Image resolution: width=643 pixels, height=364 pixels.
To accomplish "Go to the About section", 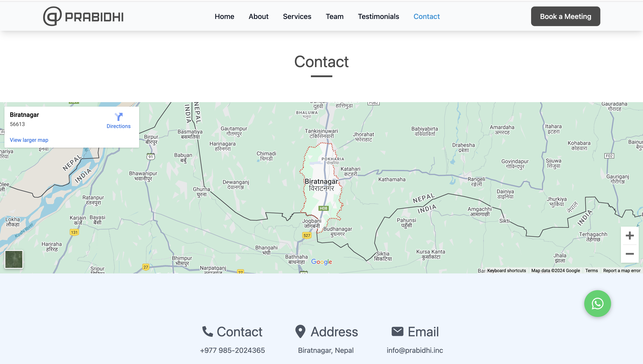I will pyautogui.click(x=258, y=17).
